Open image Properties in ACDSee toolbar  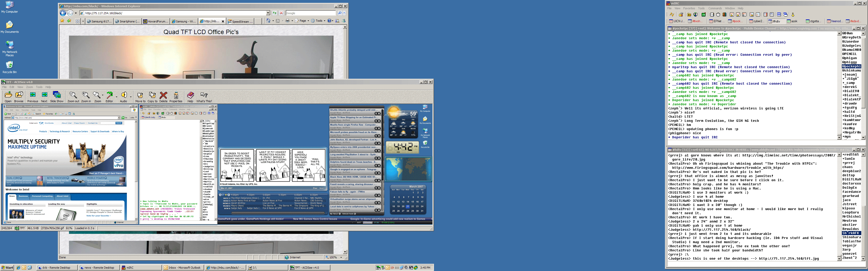(176, 97)
